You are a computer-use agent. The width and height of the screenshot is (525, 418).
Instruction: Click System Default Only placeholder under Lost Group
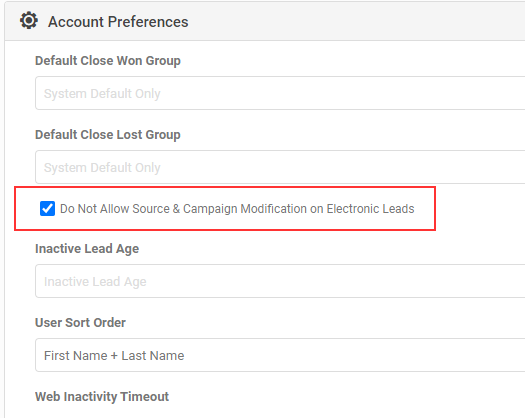tap(102, 167)
